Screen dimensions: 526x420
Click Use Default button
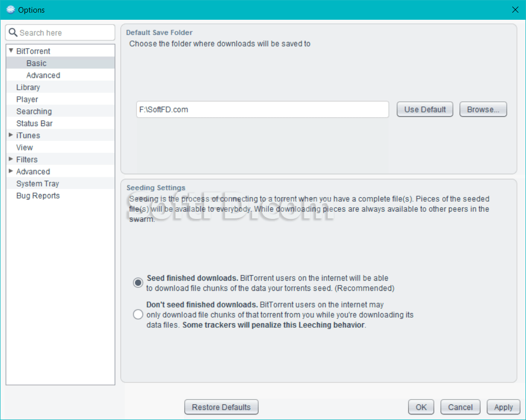pyautogui.click(x=425, y=109)
